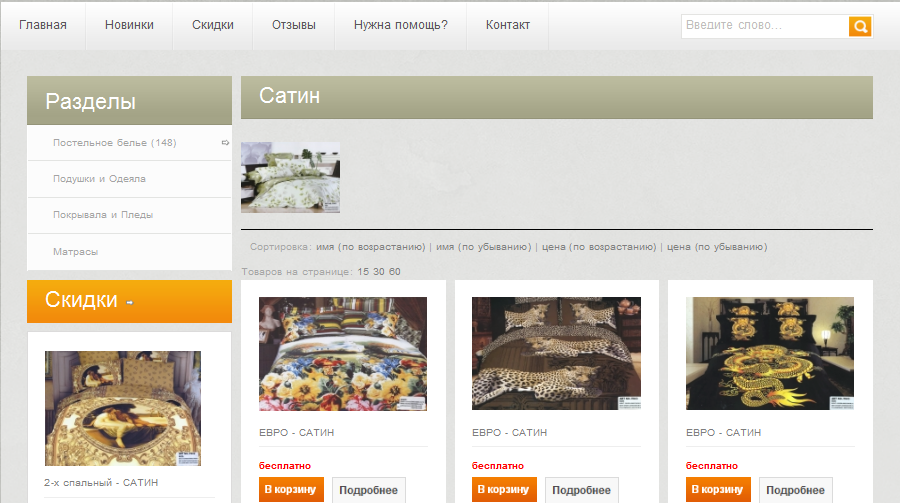
Task: Open the Главная menu item
Action: pos(43,25)
